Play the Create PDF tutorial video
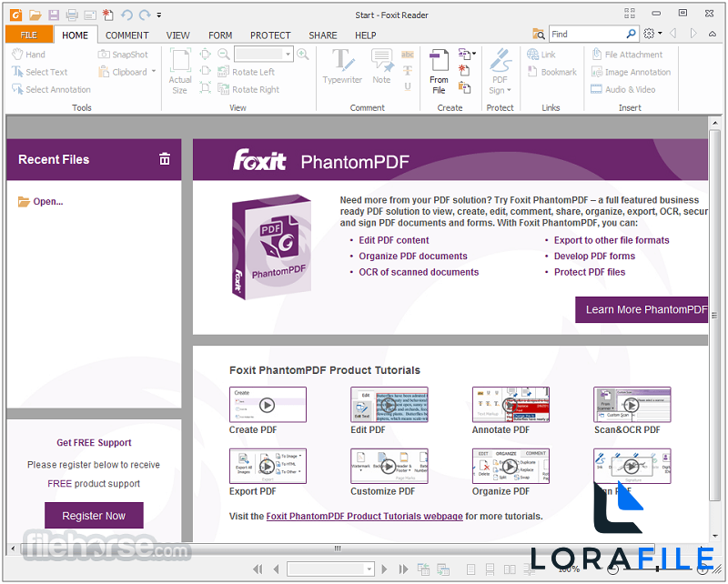728x584 pixels. (x=268, y=405)
